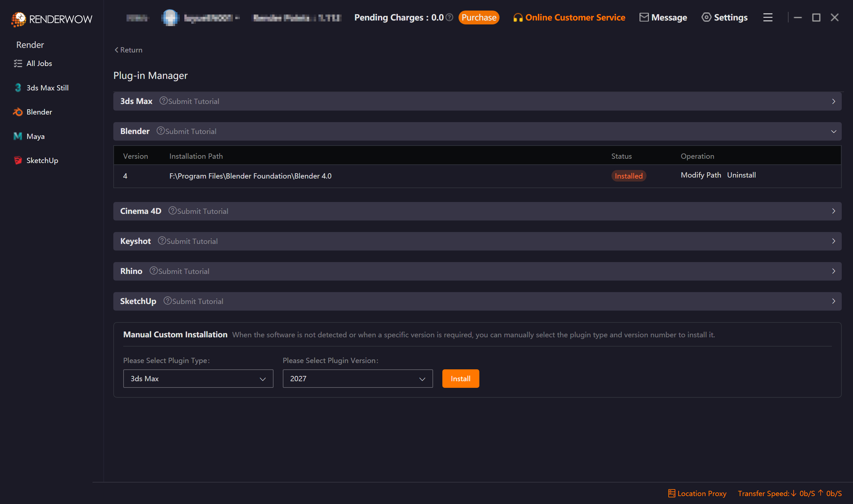853x504 pixels.
Task: Click the Installed status badge
Action: click(x=629, y=176)
